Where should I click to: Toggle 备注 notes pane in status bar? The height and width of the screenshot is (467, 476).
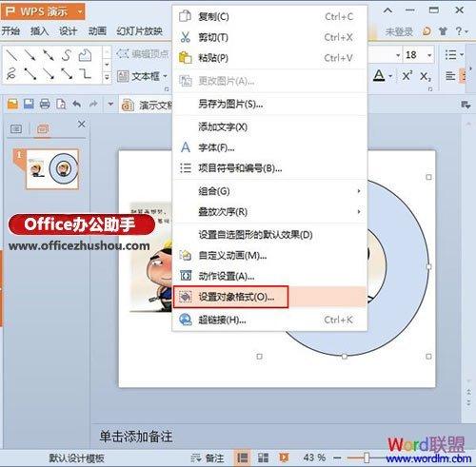click(x=208, y=457)
